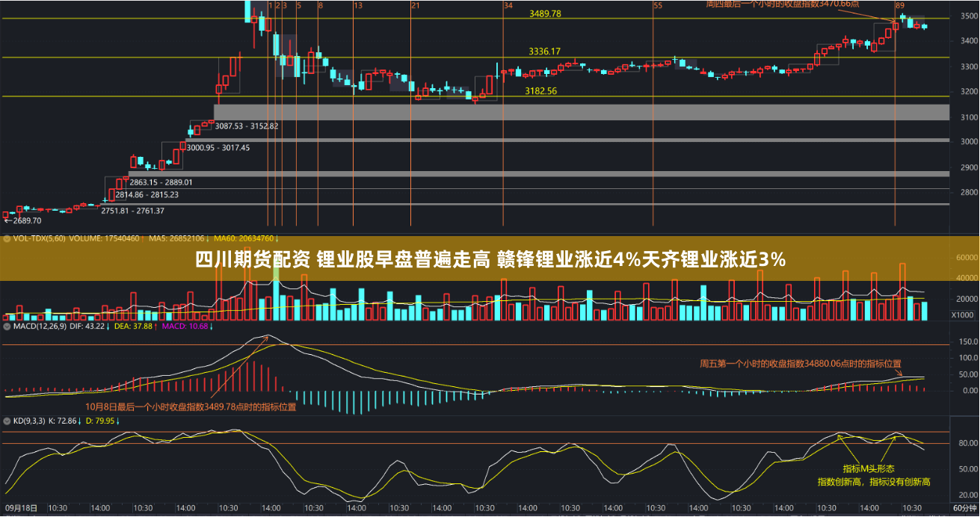Select the Fibonacci time line numbered 55

click(x=658, y=5)
